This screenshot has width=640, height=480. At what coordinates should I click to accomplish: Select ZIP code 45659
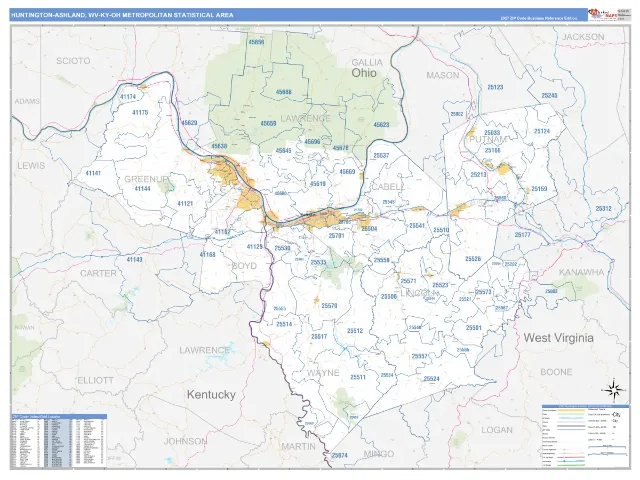pyautogui.click(x=268, y=123)
